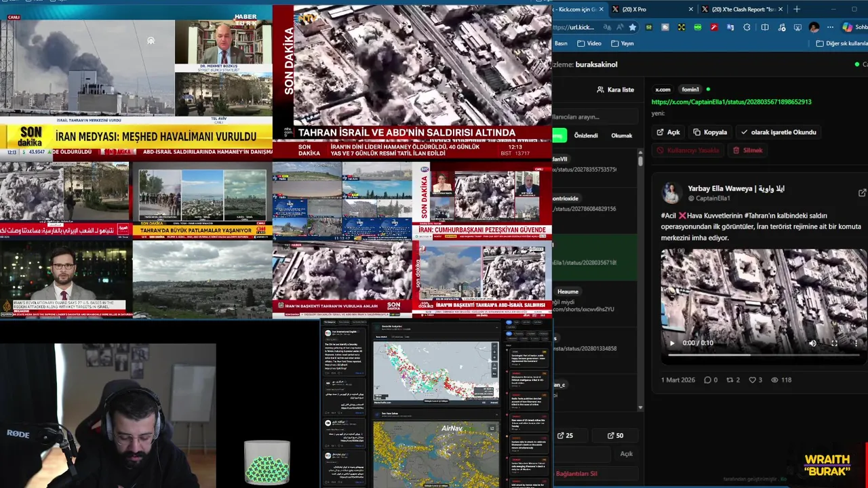Play the embedded tweet video
Image resolution: width=868 pixels, height=488 pixels.
[672, 343]
